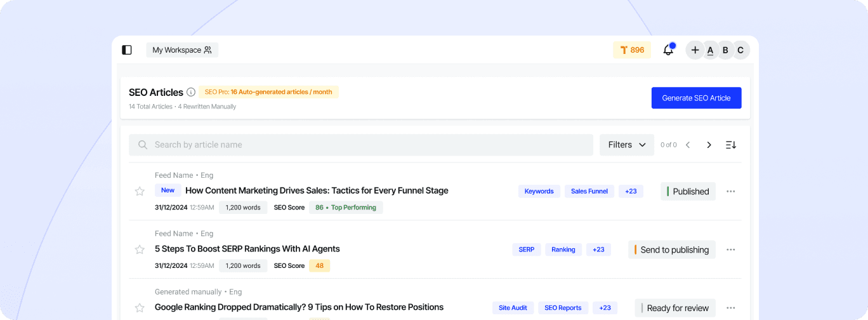Open more options for Send to publishing row
Viewport: 868px width, 320px height.
point(731,250)
